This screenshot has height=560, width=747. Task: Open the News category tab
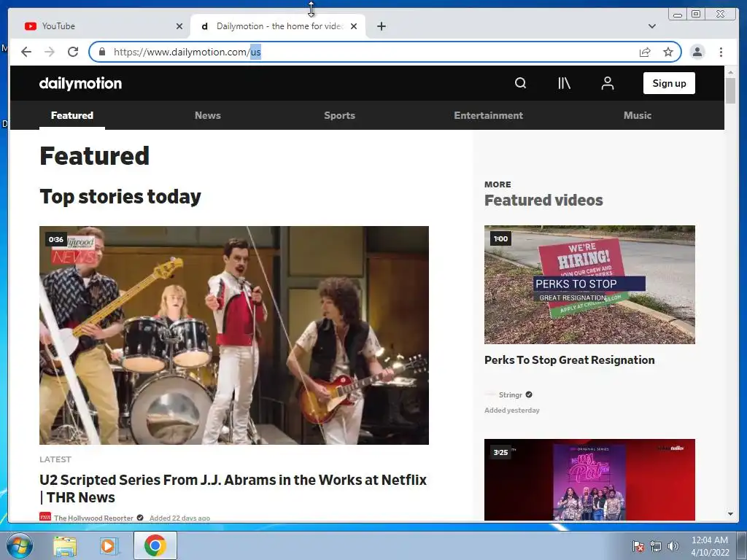tap(208, 115)
